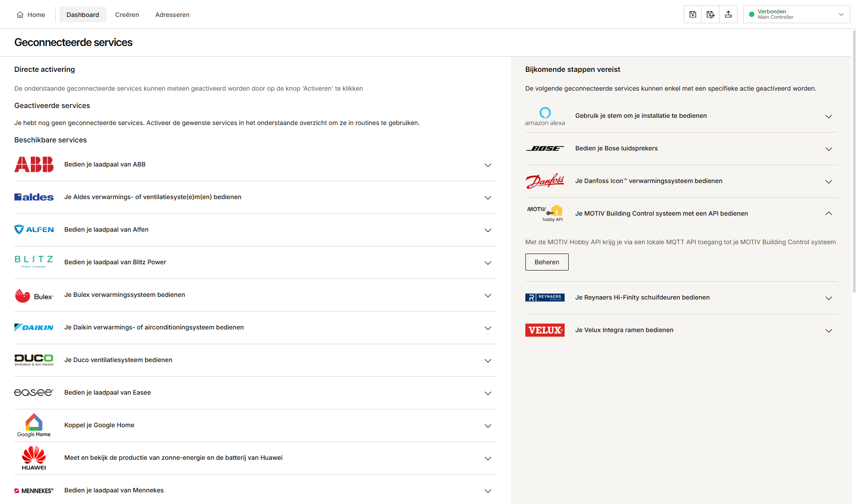Expand the Alfen laadpaal chevron
857x504 pixels.
[x=488, y=230]
